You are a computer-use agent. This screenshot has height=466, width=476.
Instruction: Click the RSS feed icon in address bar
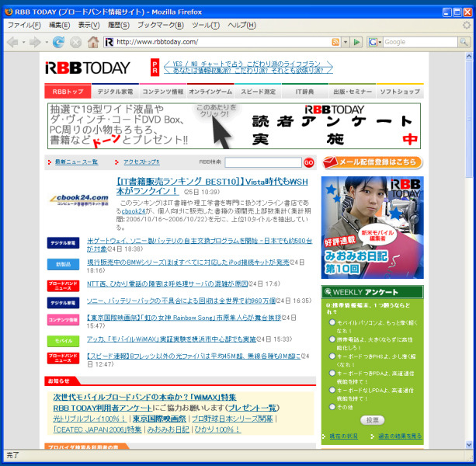[335, 42]
